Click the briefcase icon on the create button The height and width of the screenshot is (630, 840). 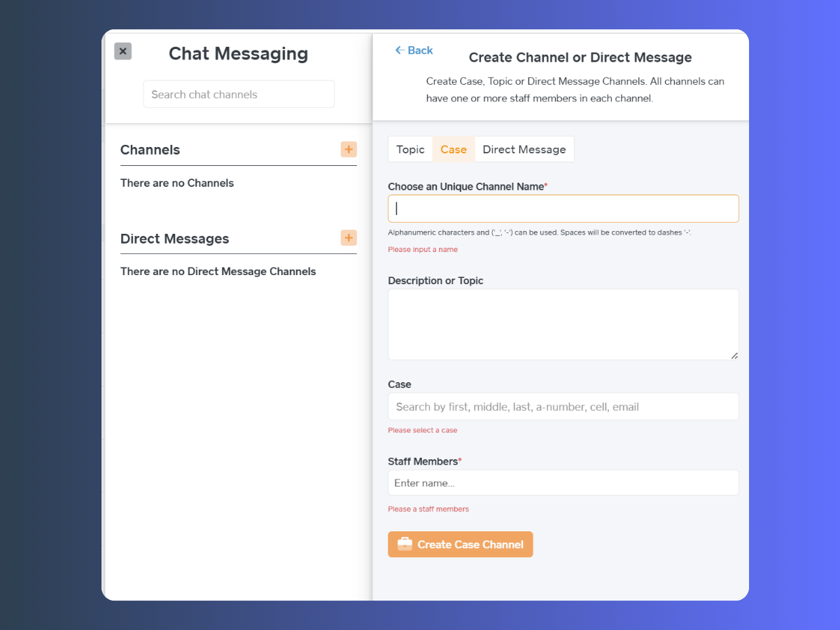(x=405, y=544)
